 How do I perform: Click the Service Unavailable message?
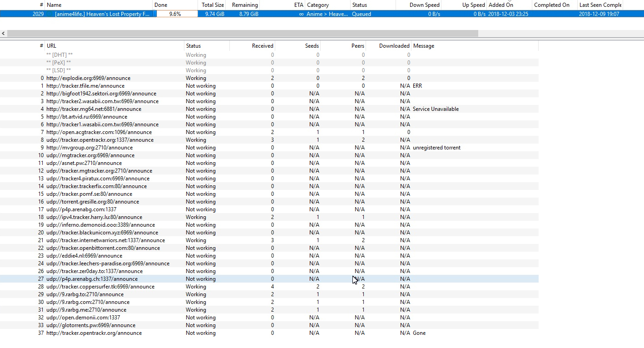436,109
